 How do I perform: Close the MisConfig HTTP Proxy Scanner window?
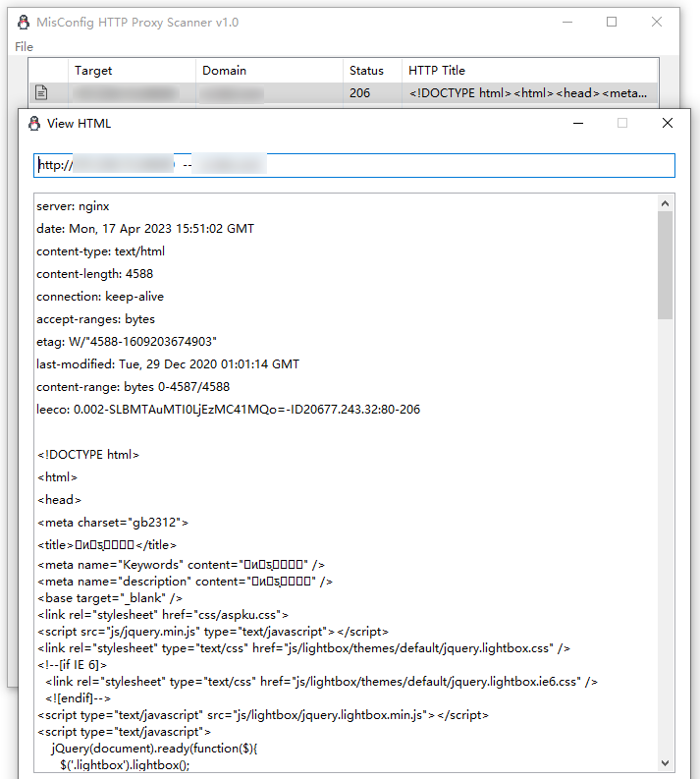coord(657,23)
